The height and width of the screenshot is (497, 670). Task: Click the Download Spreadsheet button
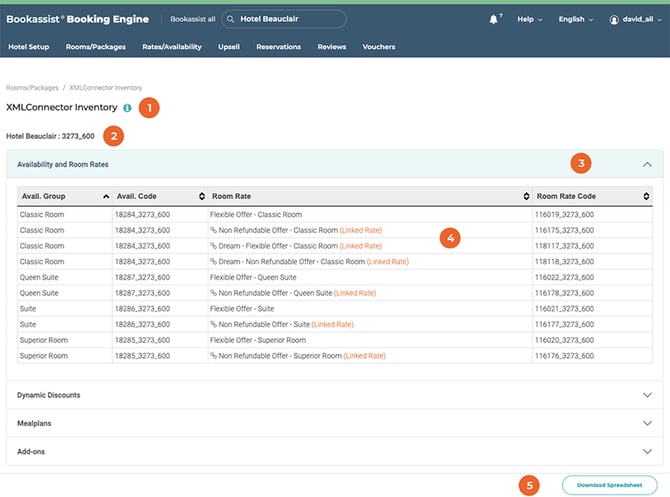[609, 485]
